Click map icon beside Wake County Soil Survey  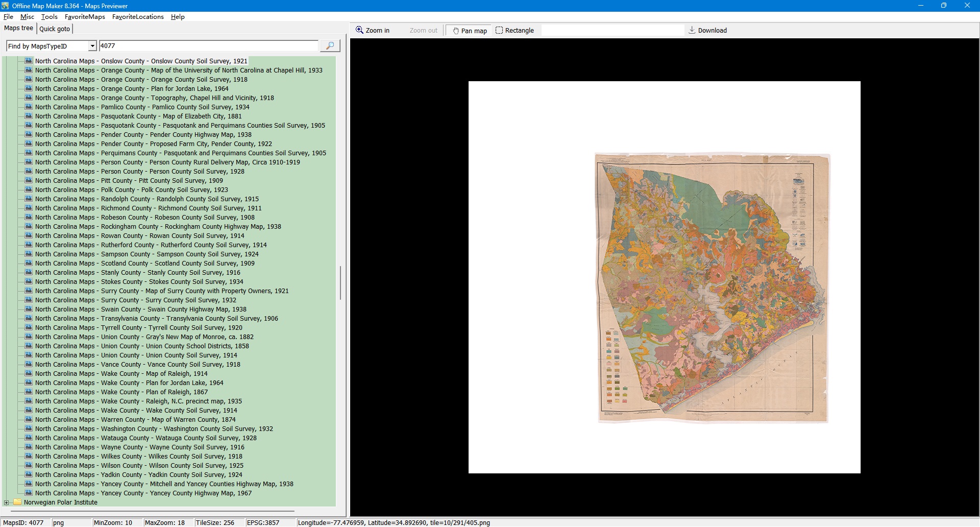coord(29,411)
